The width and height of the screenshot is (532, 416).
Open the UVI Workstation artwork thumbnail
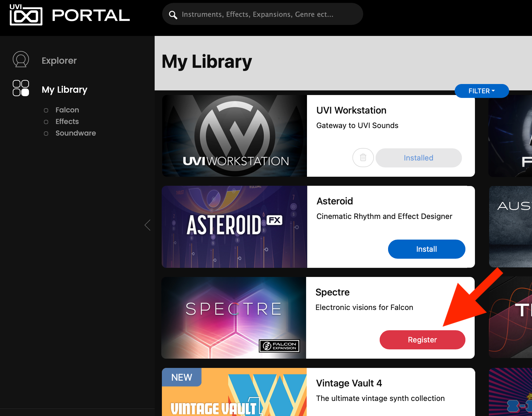point(234,136)
